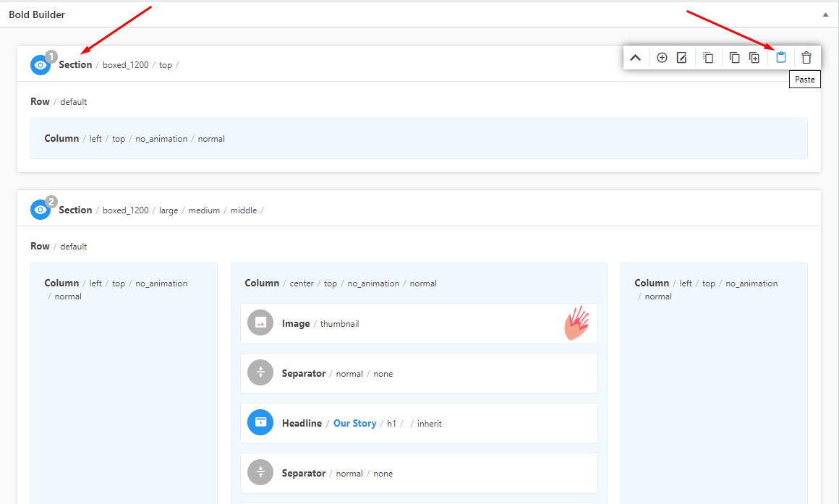Click the blue Headline element icon
The height and width of the screenshot is (504, 839).
click(x=260, y=422)
